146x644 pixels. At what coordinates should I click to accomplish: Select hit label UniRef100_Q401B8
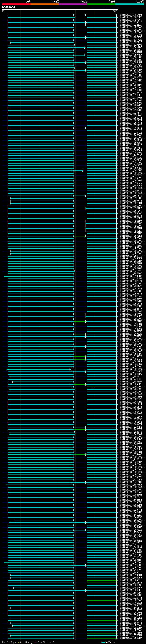coord(131,47)
